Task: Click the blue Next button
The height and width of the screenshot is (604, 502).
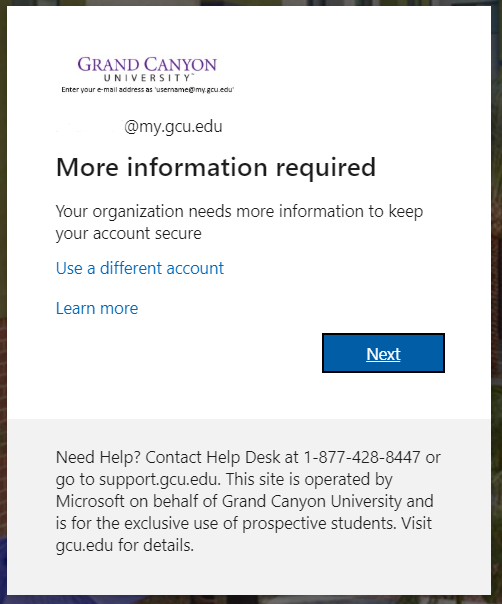Action: coord(383,353)
